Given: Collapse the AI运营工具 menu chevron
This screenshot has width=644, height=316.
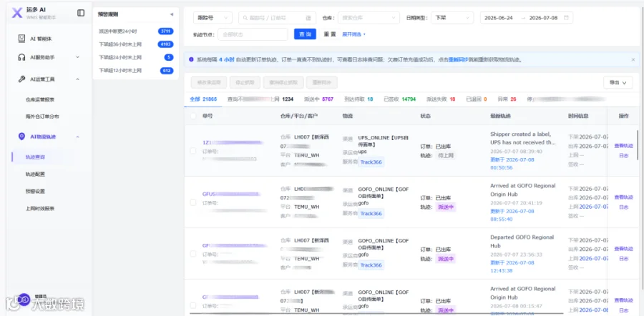Looking at the screenshot, I should [x=77, y=79].
